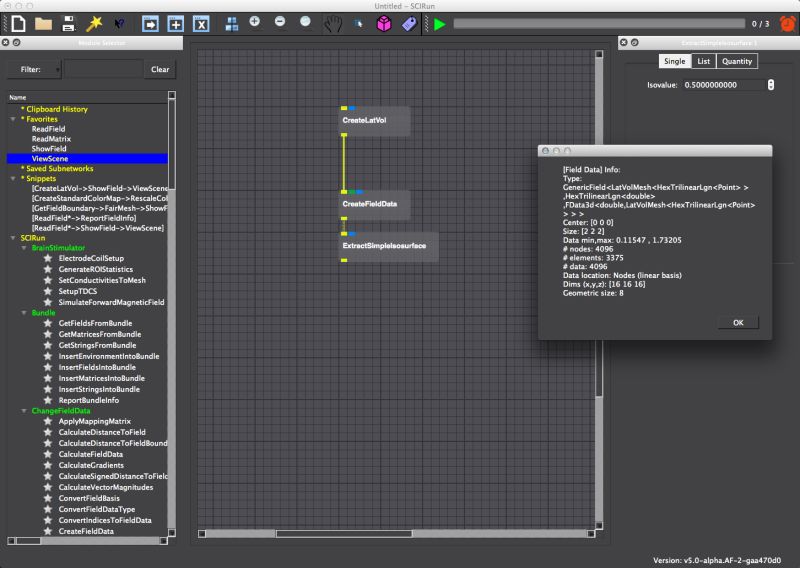Image resolution: width=800 pixels, height=568 pixels.
Task: Save the network with the floppy disk icon
Action: (68, 23)
